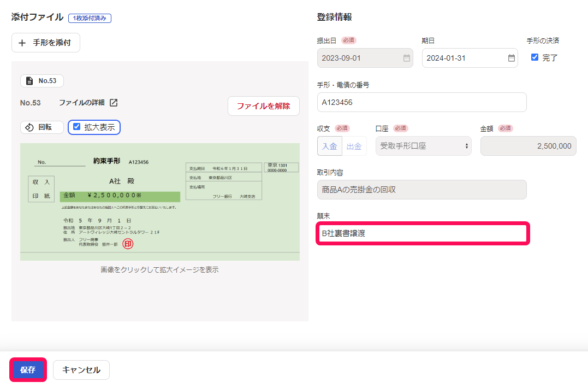Viewport: 588px width, 388px height.
Task: Click the document icon beside No.53
Action: [x=29, y=81]
